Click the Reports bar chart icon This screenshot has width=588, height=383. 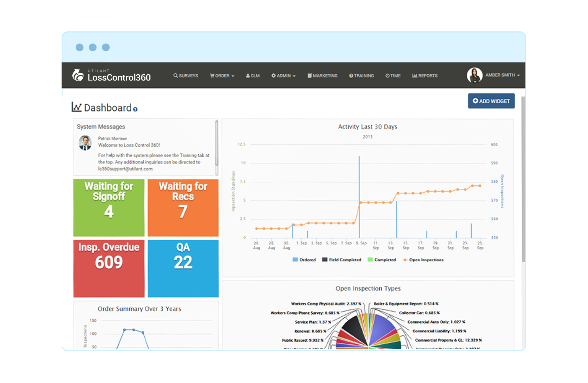pyautogui.click(x=415, y=75)
